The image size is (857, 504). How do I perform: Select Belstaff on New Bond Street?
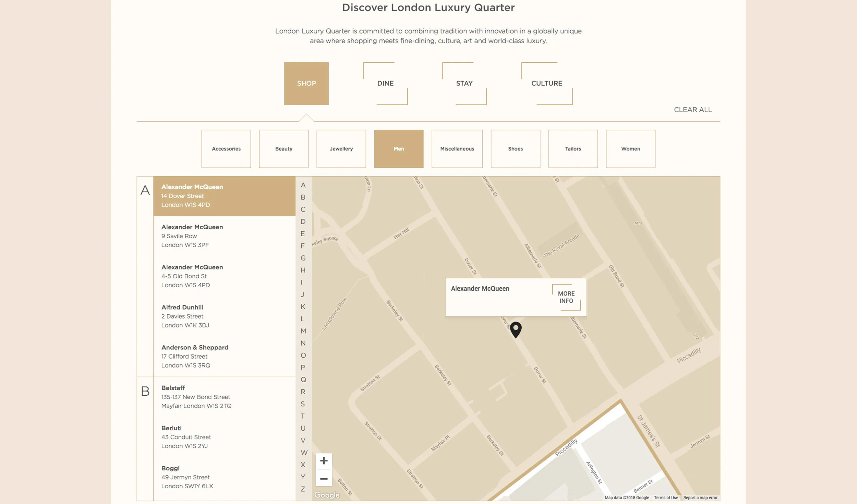[x=225, y=397]
